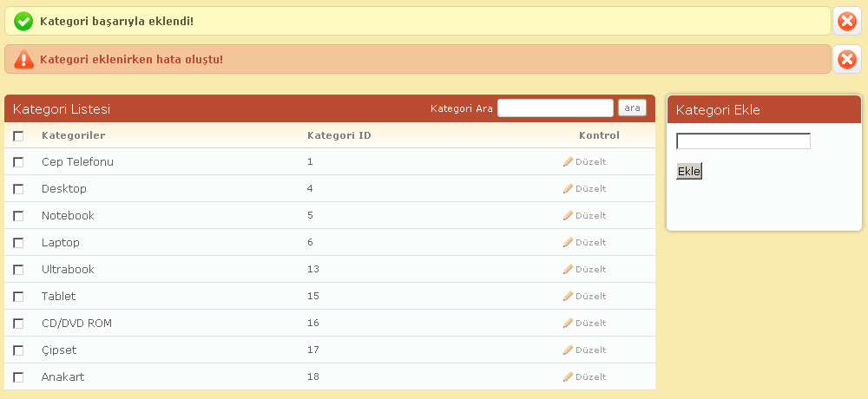Click the pencil icon for Cep Telefonu

click(x=568, y=161)
